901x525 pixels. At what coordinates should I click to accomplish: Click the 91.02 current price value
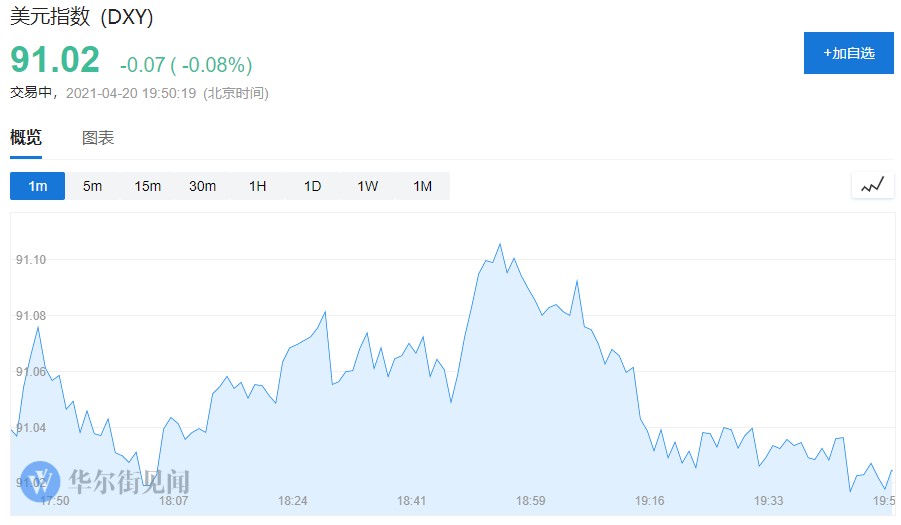click(x=55, y=60)
